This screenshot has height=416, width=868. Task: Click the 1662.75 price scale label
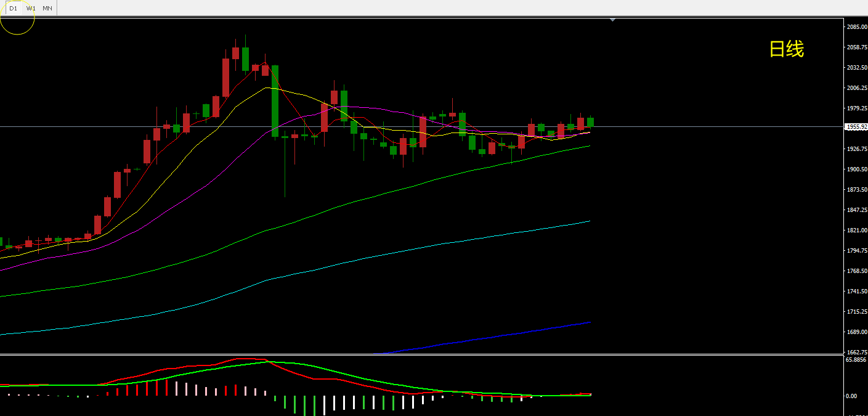click(x=857, y=352)
